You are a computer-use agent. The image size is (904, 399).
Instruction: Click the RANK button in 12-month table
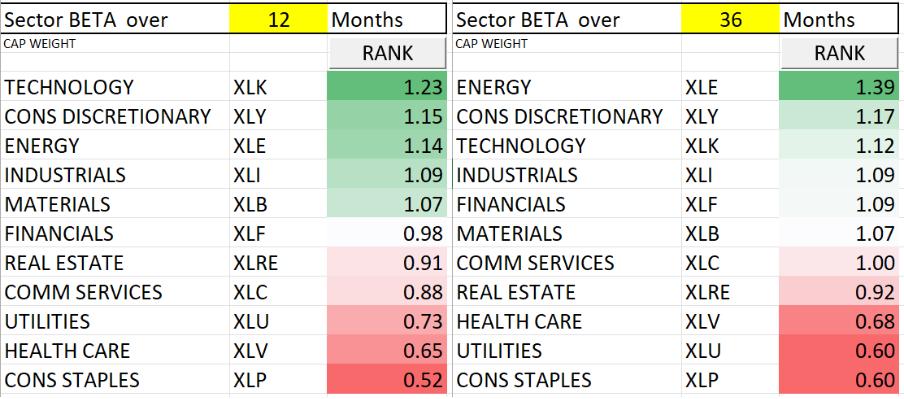point(387,54)
